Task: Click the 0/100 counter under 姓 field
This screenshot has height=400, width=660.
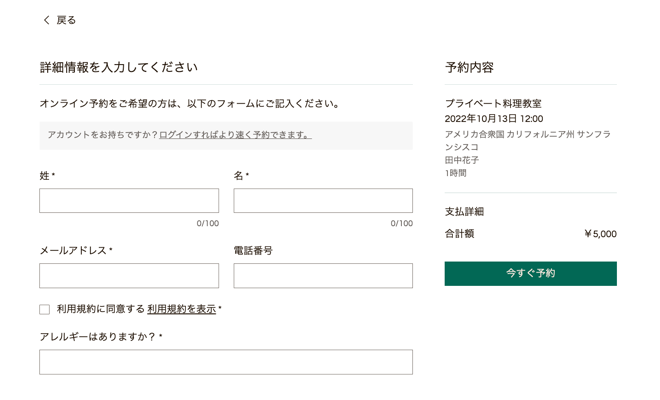Action: tap(208, 223)
